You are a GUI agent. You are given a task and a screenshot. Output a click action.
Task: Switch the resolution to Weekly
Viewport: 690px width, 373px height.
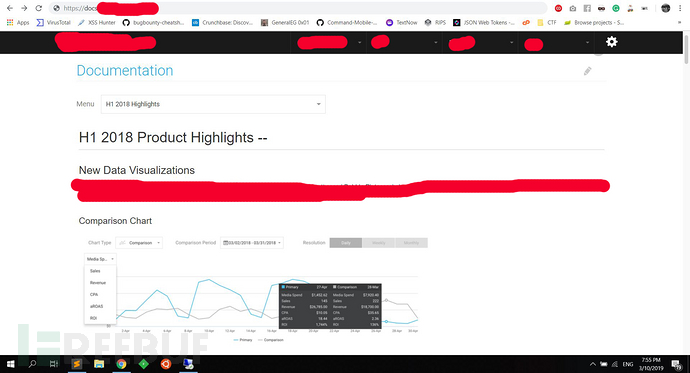[x=378, y=243]
